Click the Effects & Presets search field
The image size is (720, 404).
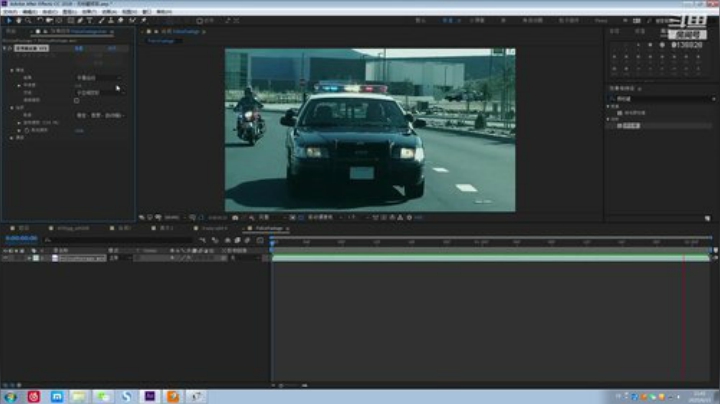click(x=662, y=99)
